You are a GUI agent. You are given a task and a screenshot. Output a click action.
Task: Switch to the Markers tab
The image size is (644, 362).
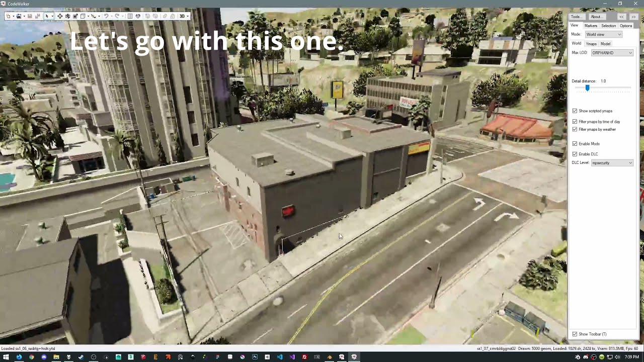[x=591, y=26]
